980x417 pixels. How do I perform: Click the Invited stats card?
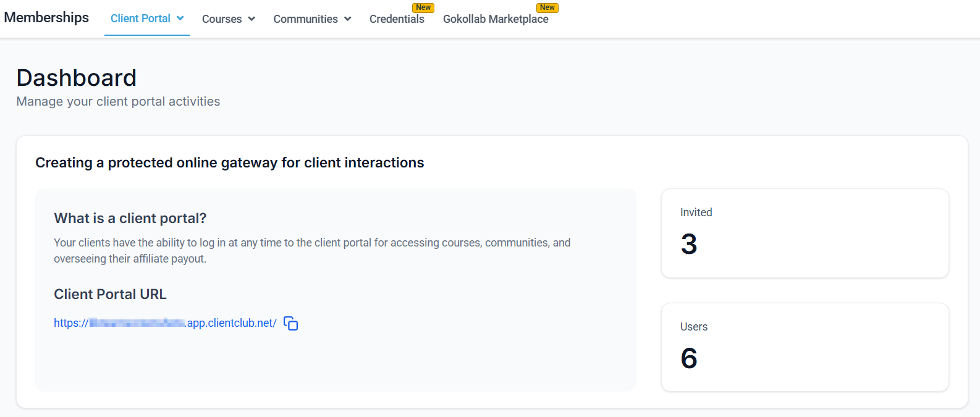[804, 233]
